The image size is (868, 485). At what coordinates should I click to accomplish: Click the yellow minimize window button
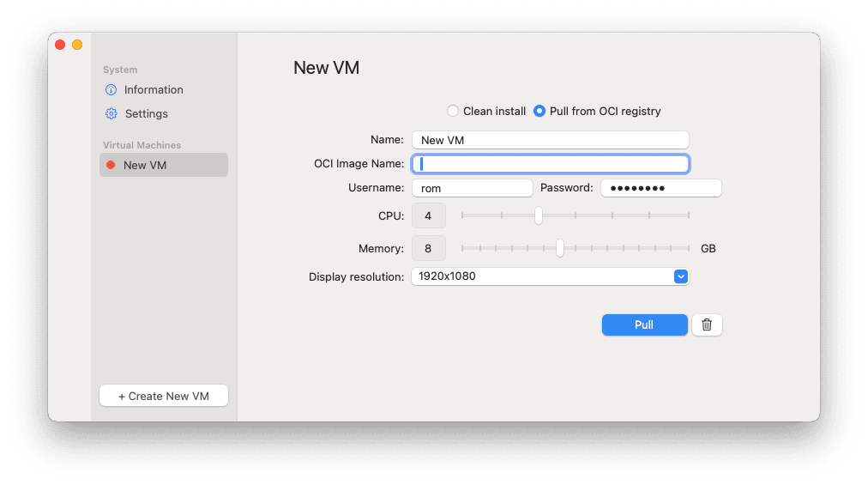click(77, 45)
